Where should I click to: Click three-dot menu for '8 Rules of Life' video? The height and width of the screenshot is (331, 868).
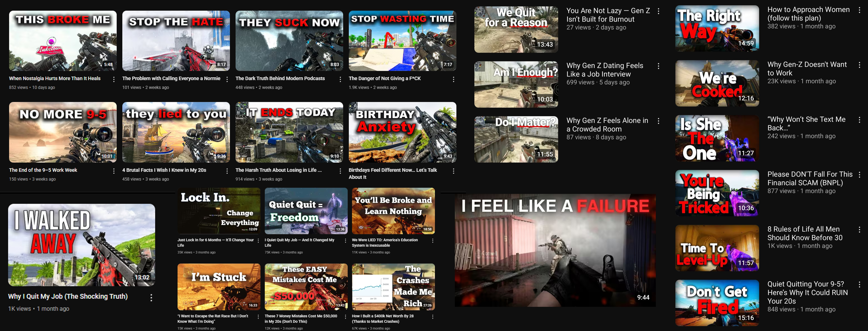coord(859,230)
